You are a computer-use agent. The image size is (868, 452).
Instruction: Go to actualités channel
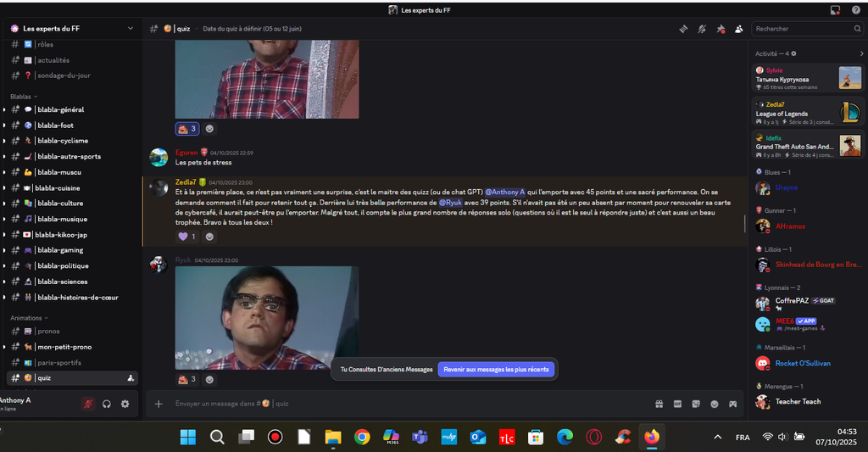click(71, 60)
